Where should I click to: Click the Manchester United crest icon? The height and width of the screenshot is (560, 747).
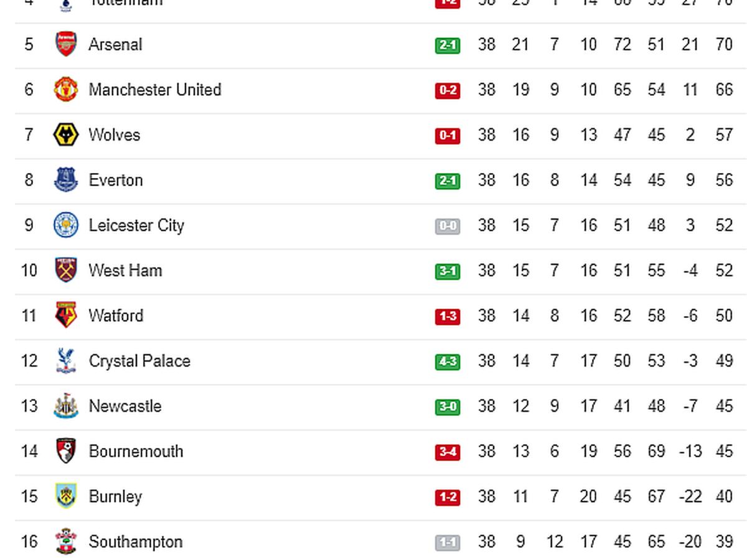[x=65, y=90]
